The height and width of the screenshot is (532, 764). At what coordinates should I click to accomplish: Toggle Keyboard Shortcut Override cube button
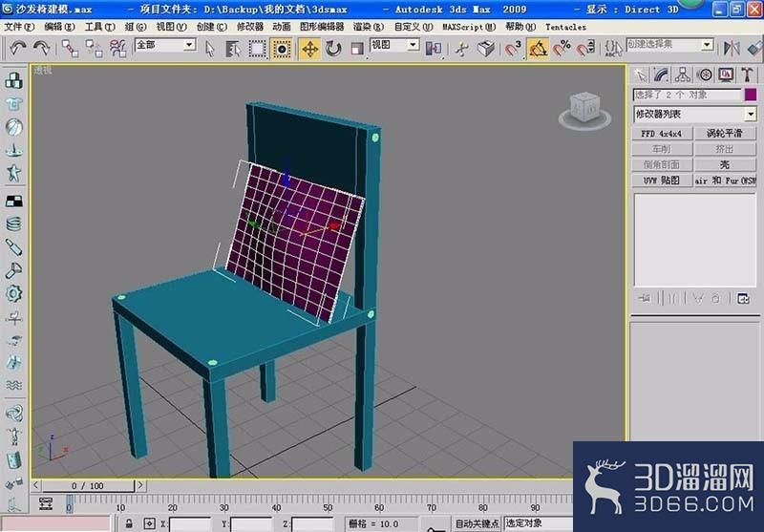point(486,49)
